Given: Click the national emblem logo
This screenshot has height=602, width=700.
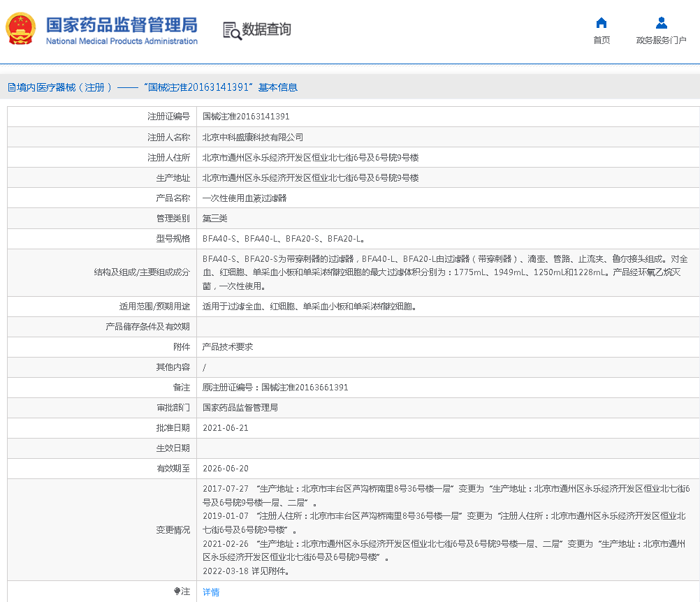Looking at the screenshot, I should pos(22,29).
